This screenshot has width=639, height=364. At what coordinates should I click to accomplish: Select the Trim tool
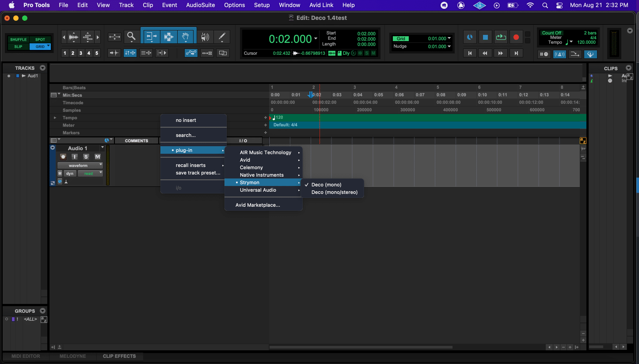(x=151, y=37)
